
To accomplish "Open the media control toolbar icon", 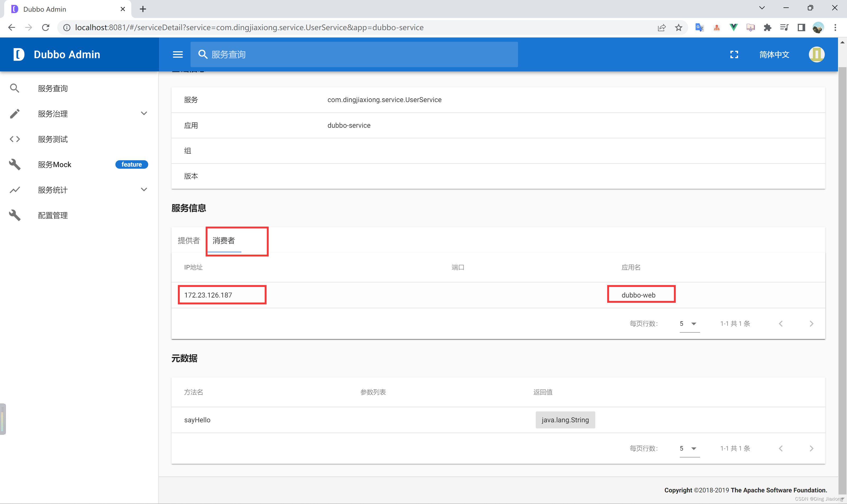I will click(785, 28).
